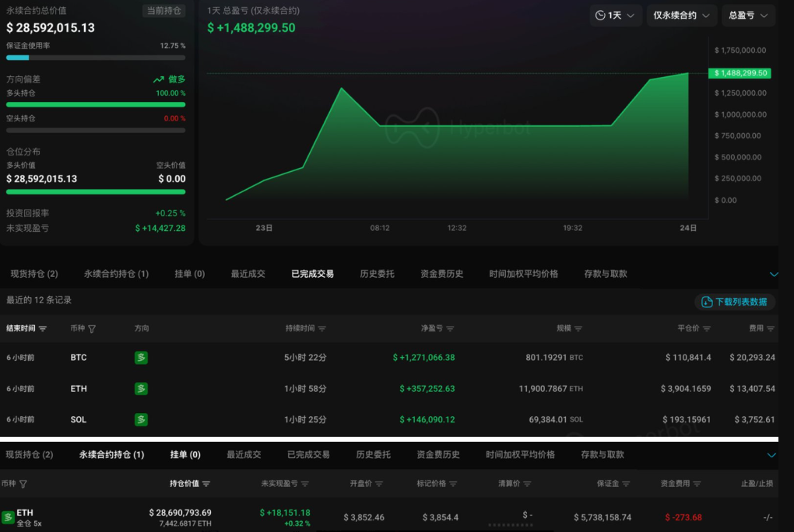Click the green 1,488,299.50 price label on chart axis
The width and height of the screenshot is (794, 532).
coord(739,73)
